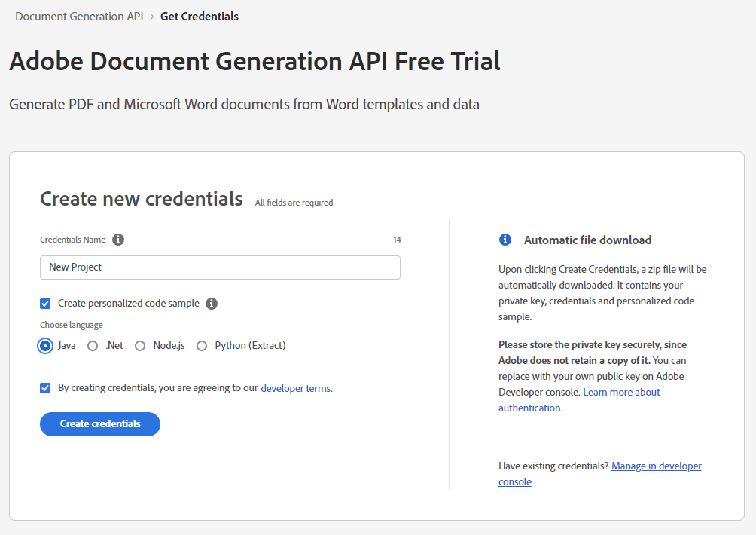The image size is (756, 535).
Task: Click the Adobe Document Generation API Free Trial title
Action: [255, 61]
